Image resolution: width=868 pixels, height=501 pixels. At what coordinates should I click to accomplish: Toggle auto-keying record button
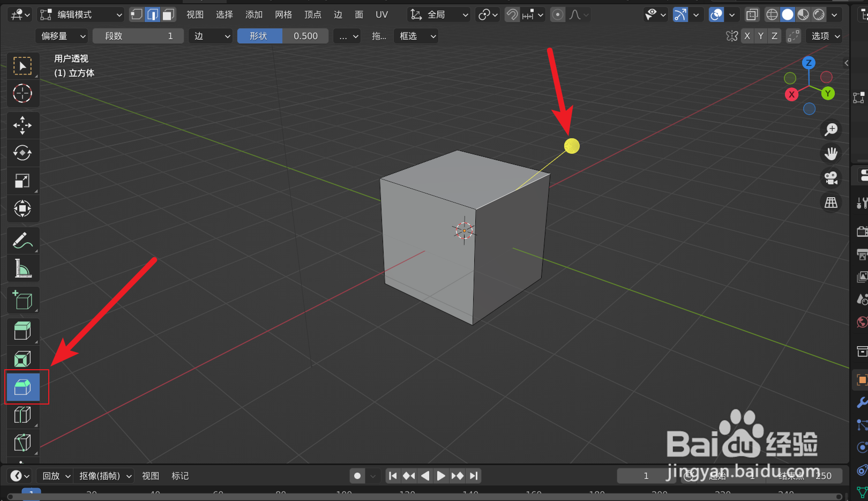click(x=357, y=476)
